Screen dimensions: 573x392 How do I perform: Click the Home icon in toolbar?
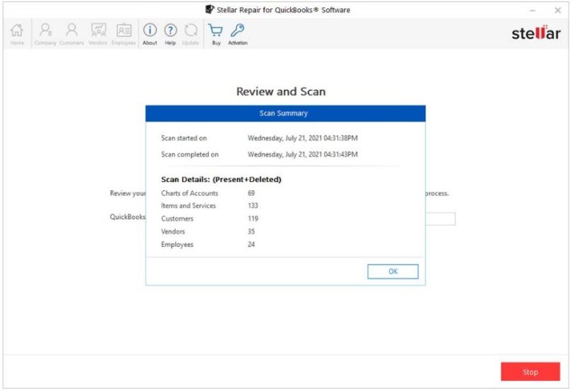click(17, 34)
